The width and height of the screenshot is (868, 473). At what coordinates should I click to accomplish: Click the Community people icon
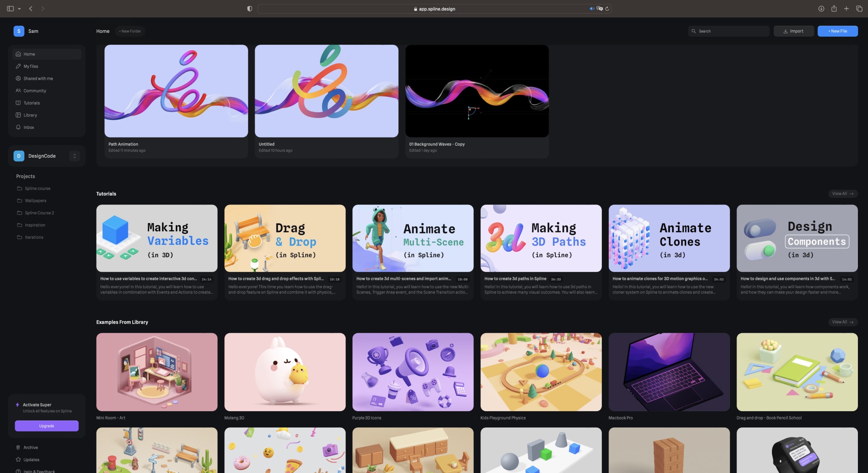tap(18, 91)
